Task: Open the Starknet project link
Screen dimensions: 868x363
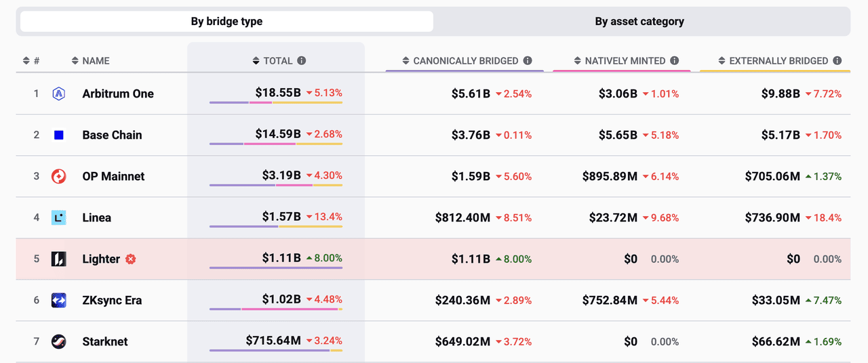Action: pyautogui.click(x=105, y=341)
